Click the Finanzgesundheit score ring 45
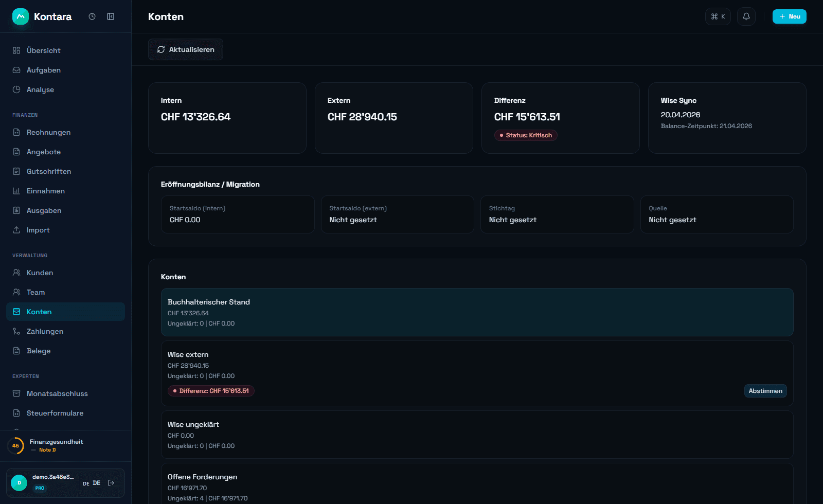This screenshot has width=823, height=504. click(15, 446)
